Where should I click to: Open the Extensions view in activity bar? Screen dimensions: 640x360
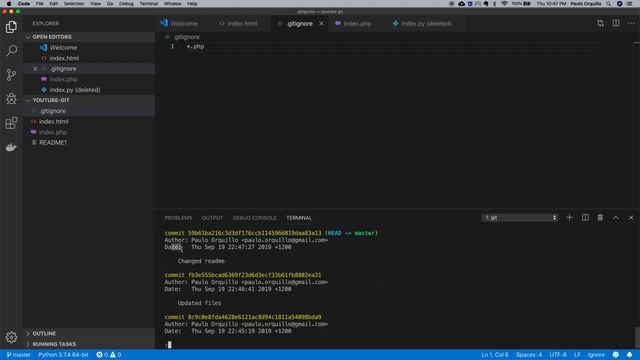pos(11,123)
